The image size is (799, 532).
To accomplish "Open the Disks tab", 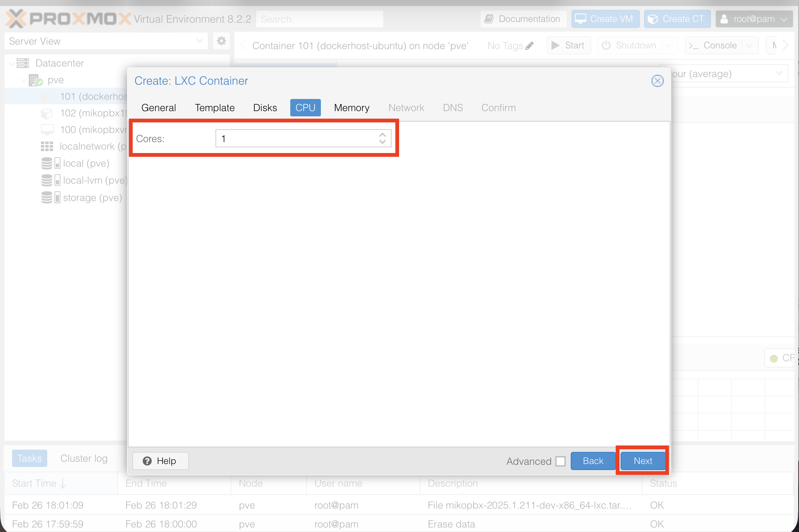I will click(265, 108).
